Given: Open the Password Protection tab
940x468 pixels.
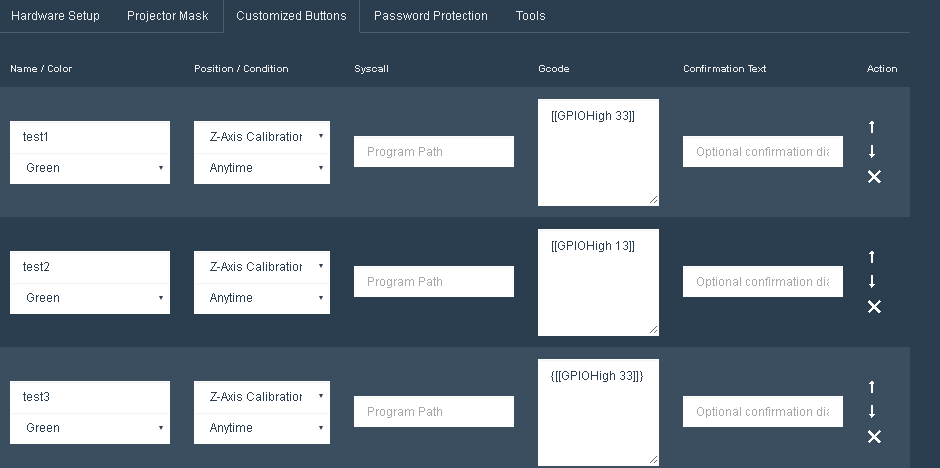Looking at the screenshot, I should tap(430, 16).
